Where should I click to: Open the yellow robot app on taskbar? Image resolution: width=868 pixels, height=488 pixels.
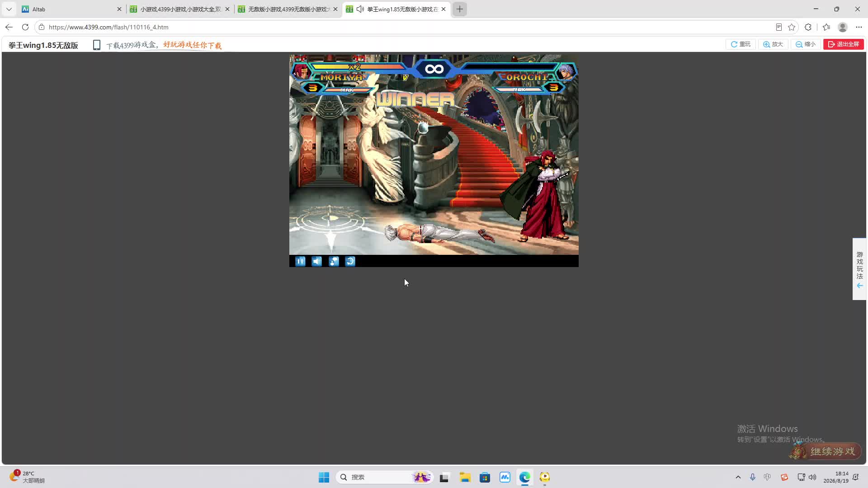545,477
